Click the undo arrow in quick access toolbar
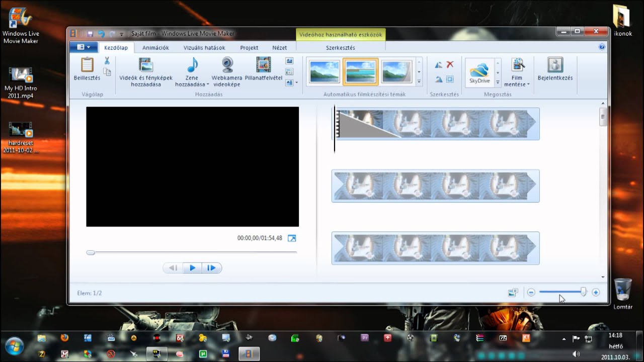The height and width of the screenshot is (362, 644). coord(101,34)
